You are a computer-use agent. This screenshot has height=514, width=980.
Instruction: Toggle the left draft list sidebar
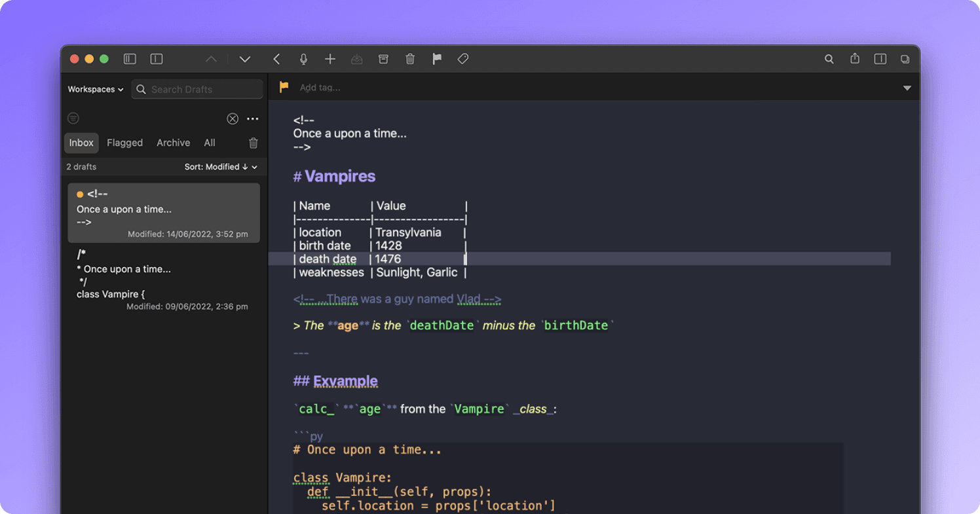click(x=130, y=59)
